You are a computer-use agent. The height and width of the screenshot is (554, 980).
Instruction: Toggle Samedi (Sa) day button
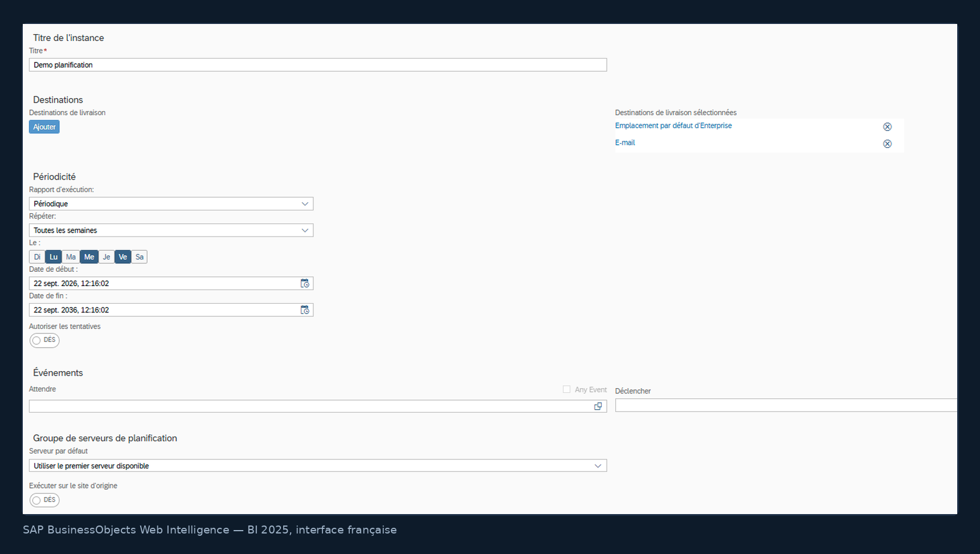pos(140,257)
